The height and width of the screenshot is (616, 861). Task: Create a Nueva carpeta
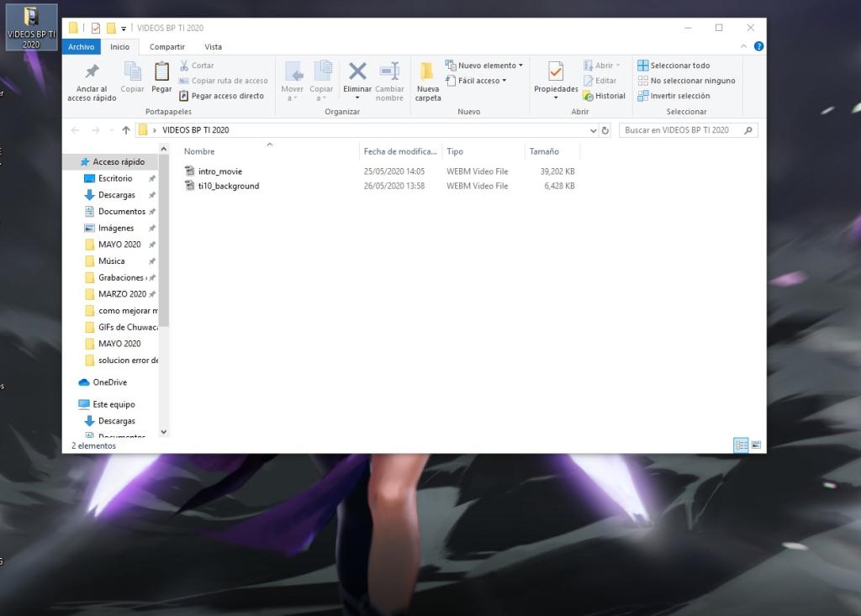pyautogui.click(x=428, y=82)
